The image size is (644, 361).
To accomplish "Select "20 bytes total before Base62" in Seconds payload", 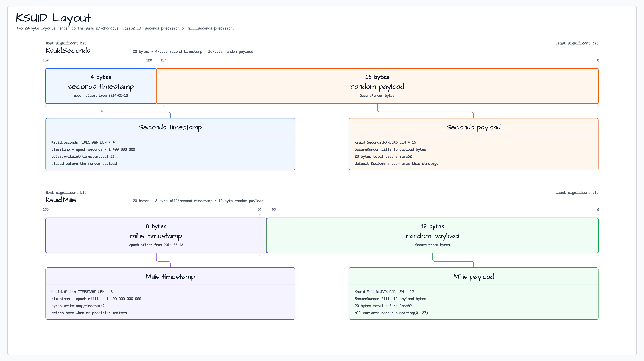I will (383, 156).
